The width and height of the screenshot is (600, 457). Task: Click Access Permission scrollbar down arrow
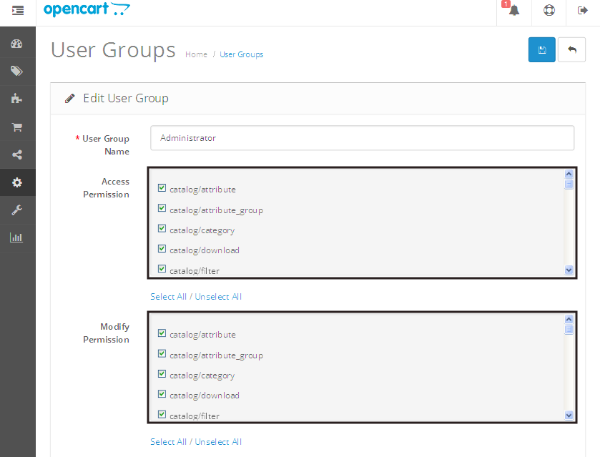coord(569,269)
